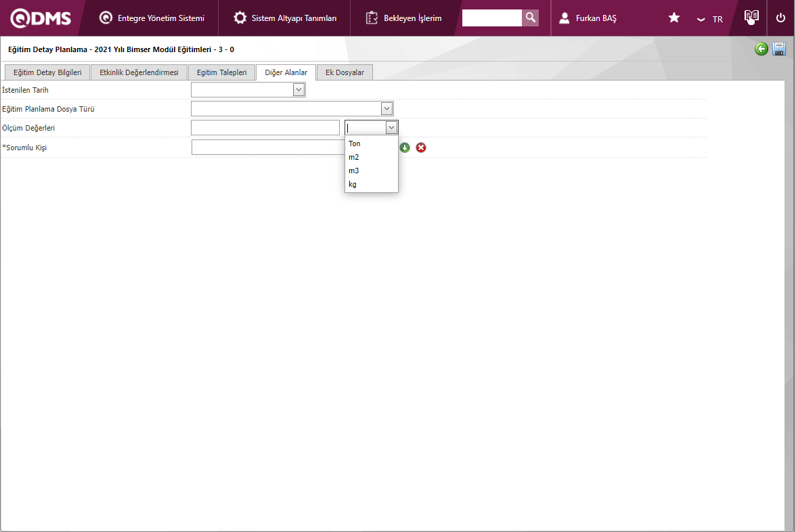Open Bekleyen İşlerim menu
The height and width of the screenshot is (532, 796).
(403, 18)
